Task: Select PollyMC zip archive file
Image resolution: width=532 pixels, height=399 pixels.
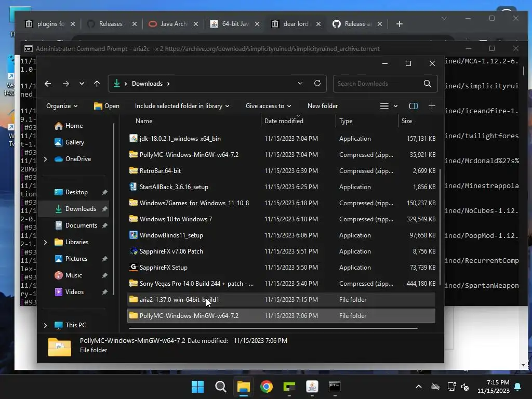Action: tap(282, 155)
